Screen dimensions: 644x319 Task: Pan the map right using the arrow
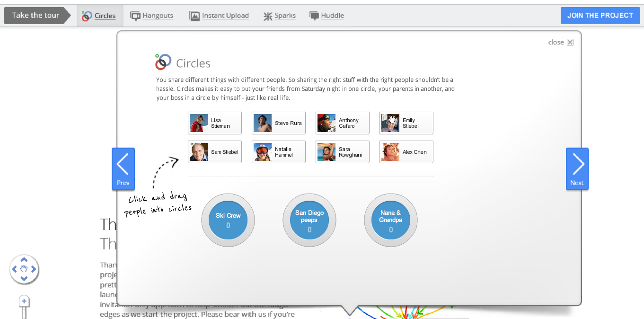tap(34, 269)
